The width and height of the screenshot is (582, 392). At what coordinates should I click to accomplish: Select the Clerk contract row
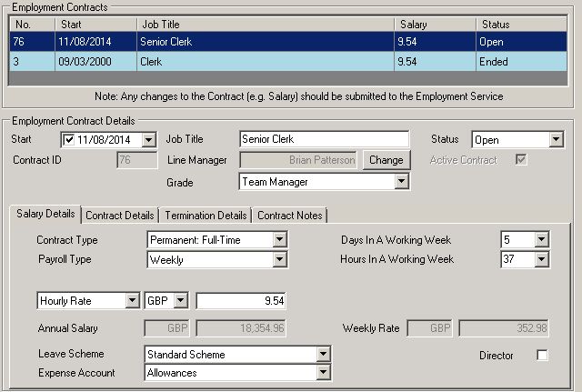(x=288, y=61)
